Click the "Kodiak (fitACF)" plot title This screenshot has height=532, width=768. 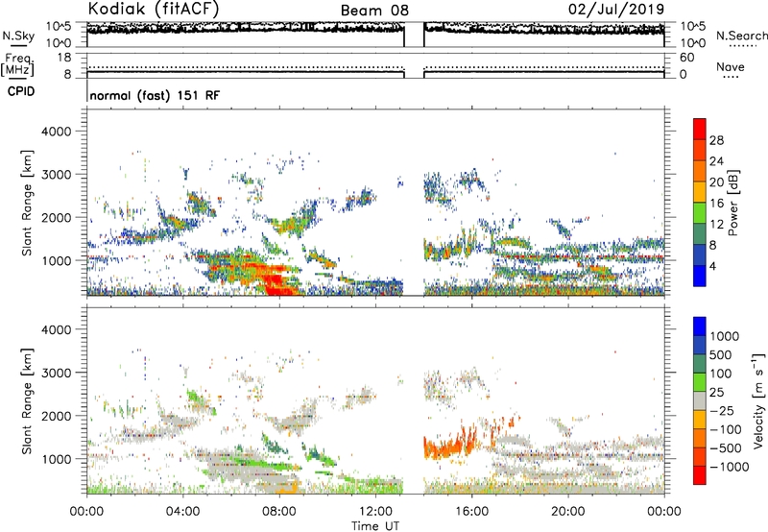pyautogui.click(x=154, y=9)
